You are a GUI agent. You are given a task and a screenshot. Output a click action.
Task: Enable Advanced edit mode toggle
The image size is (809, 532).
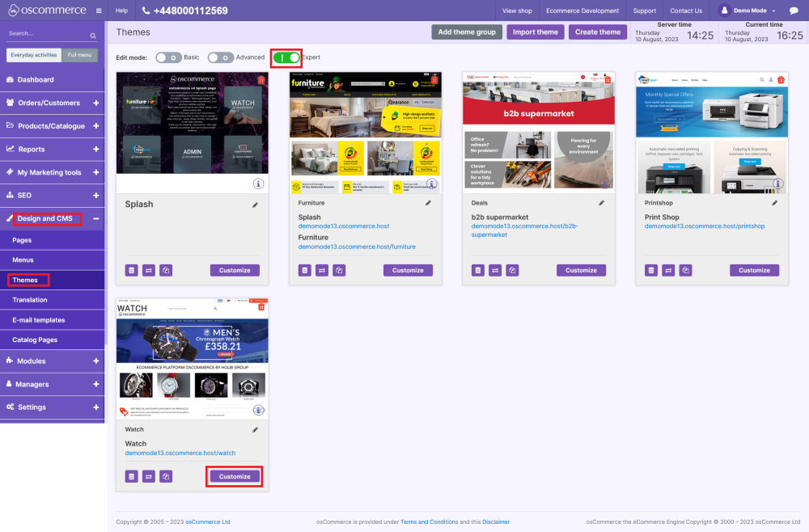click(221, 57)
